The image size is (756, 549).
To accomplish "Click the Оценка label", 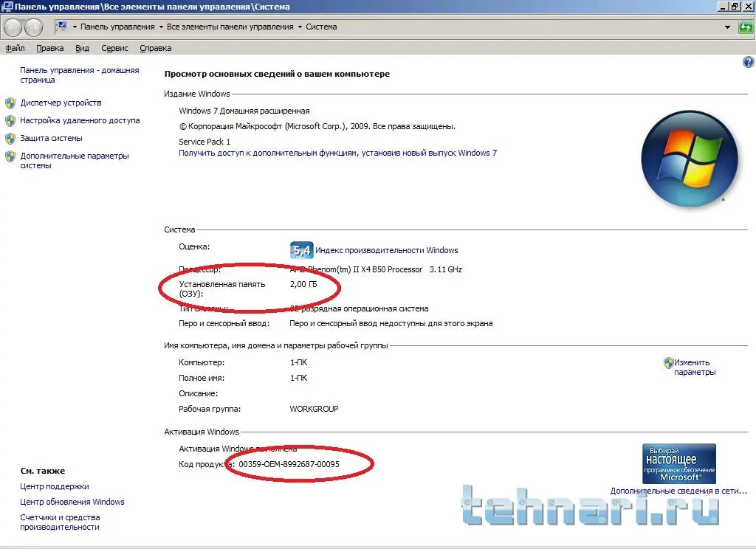I will 194,246.
